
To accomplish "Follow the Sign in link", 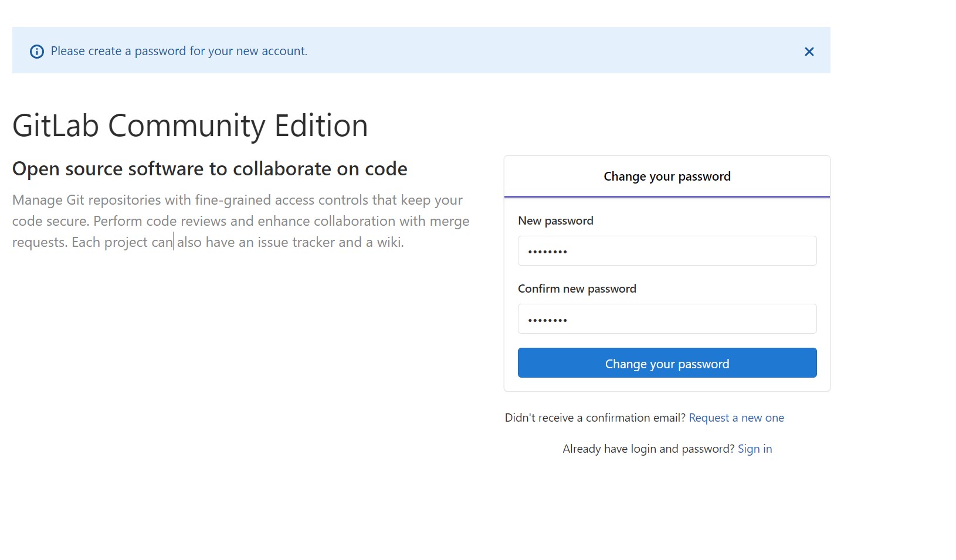I will pyautogui.click(x=754, y=449).
